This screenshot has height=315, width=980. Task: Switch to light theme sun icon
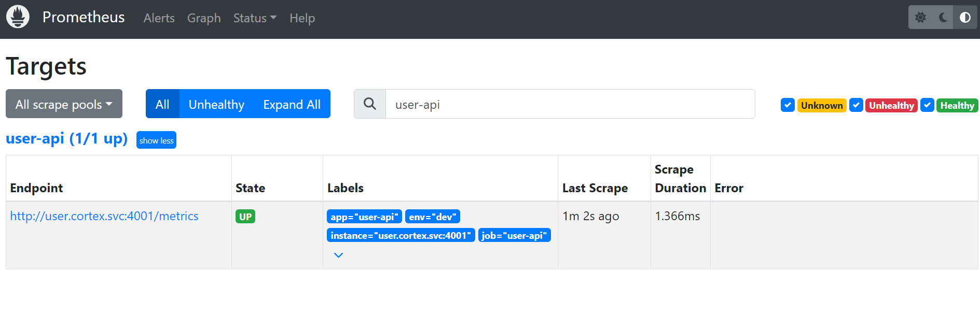(x=920, y=18)
